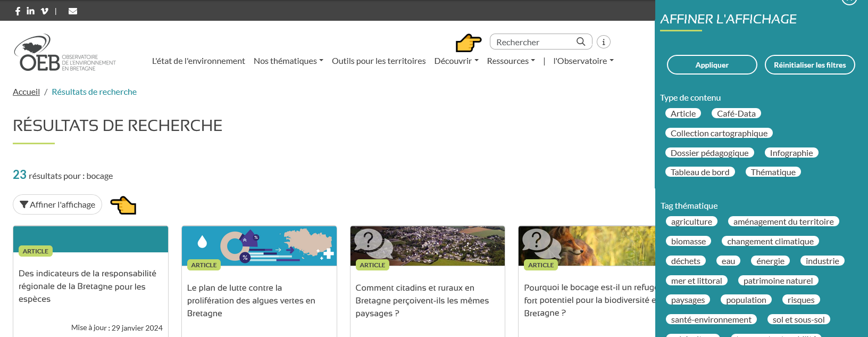Expand the l'Observatoire dropdown
This screenshot has width=868, height=337.
click(x=583, y=61)
